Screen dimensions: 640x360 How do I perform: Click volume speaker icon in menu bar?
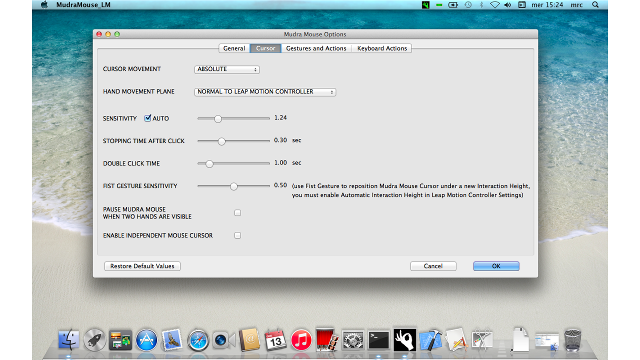coord(508,5)
